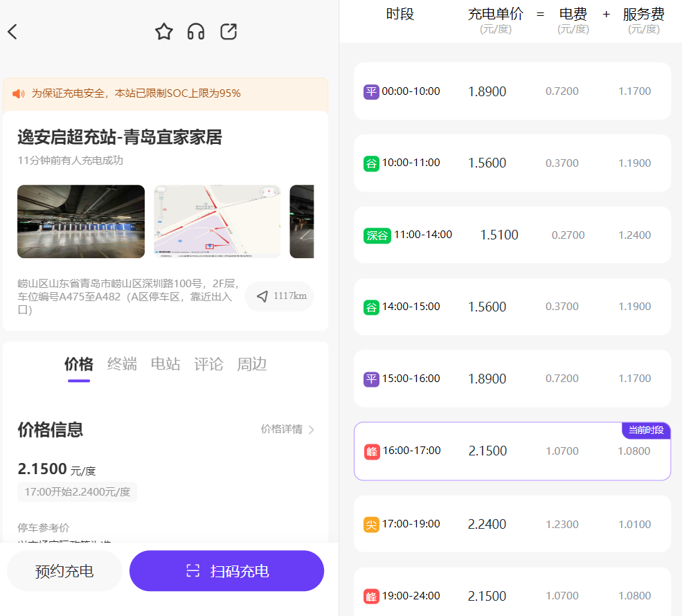682x616 pixels.
Task: Click the 时段 column header
Action: point(400,15)
